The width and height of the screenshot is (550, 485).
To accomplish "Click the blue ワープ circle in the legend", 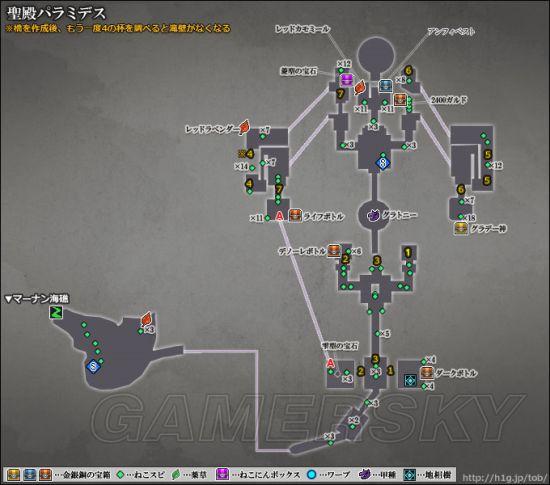I will (311, 475).
